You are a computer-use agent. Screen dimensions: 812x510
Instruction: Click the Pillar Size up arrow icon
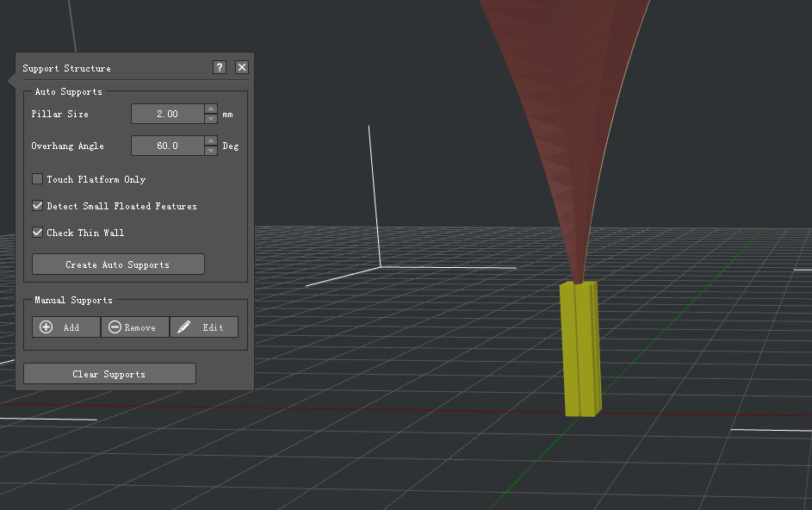[210, 109]
